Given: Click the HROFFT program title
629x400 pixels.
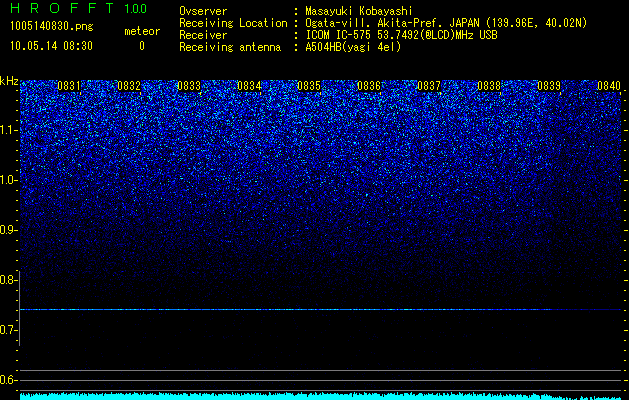Looking at the screenshot, I should [x=63, y=8].
